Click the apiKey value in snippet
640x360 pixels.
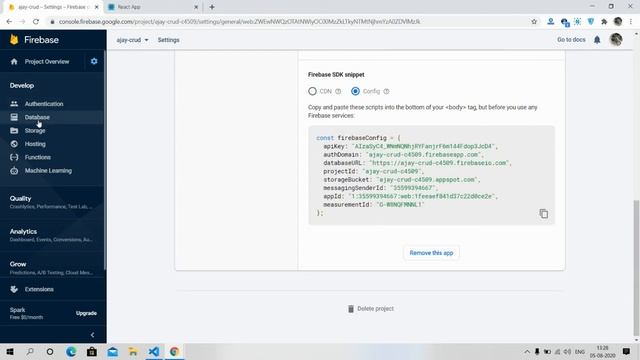coord(423,146)
